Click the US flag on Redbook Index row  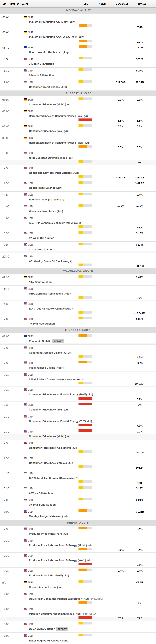(26, 194)
